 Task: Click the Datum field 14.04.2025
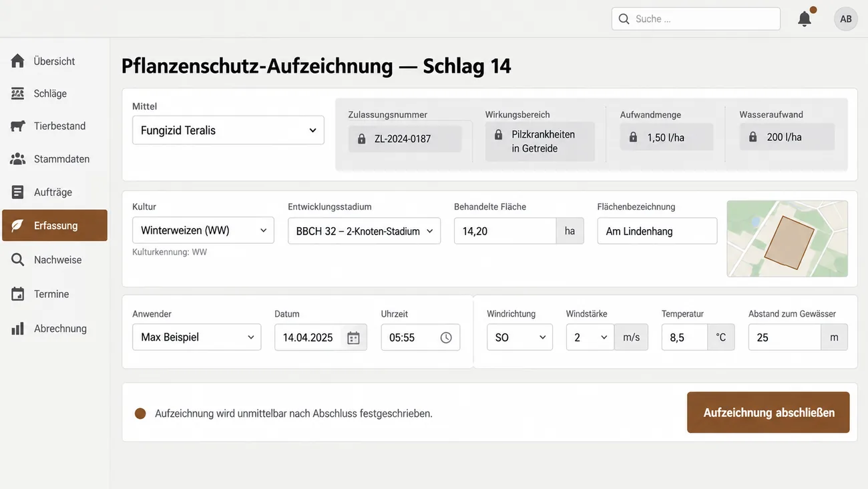320,337
